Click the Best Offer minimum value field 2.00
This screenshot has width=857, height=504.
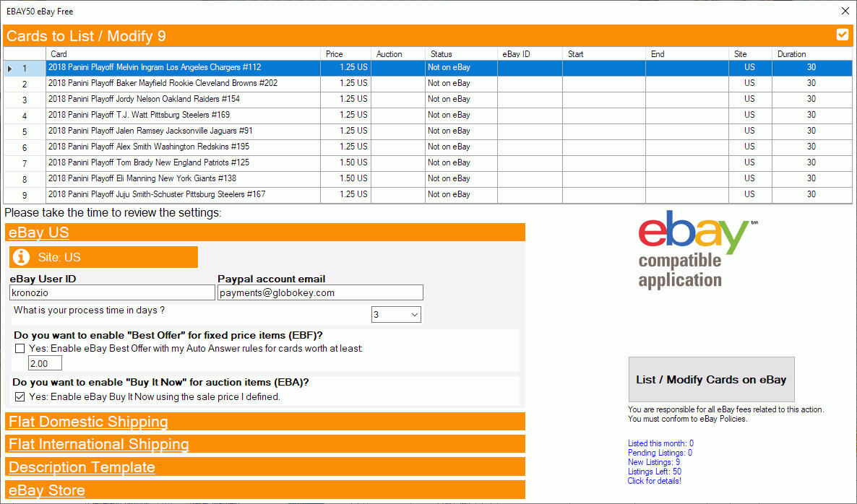click(45, 363)
